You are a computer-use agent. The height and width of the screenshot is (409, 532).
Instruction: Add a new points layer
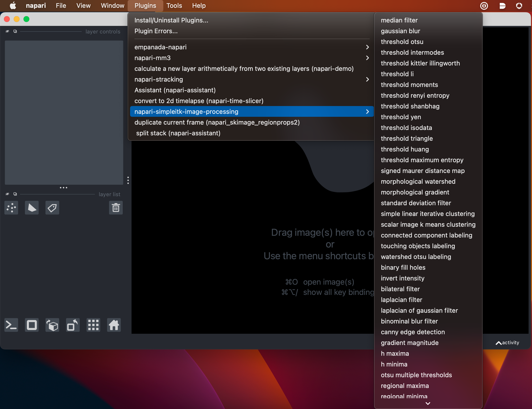11,208
